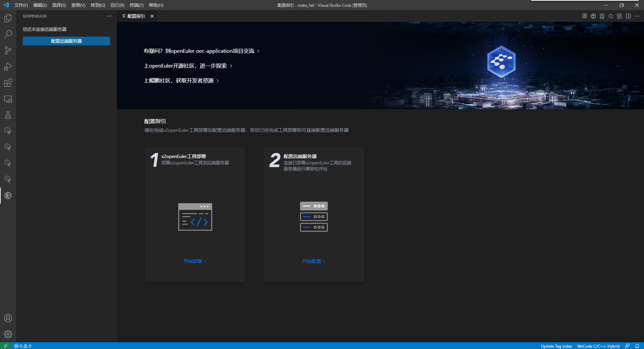Open the Run and Debug view
The height and width of the screenshot is (349, 644).
[8, 67]
